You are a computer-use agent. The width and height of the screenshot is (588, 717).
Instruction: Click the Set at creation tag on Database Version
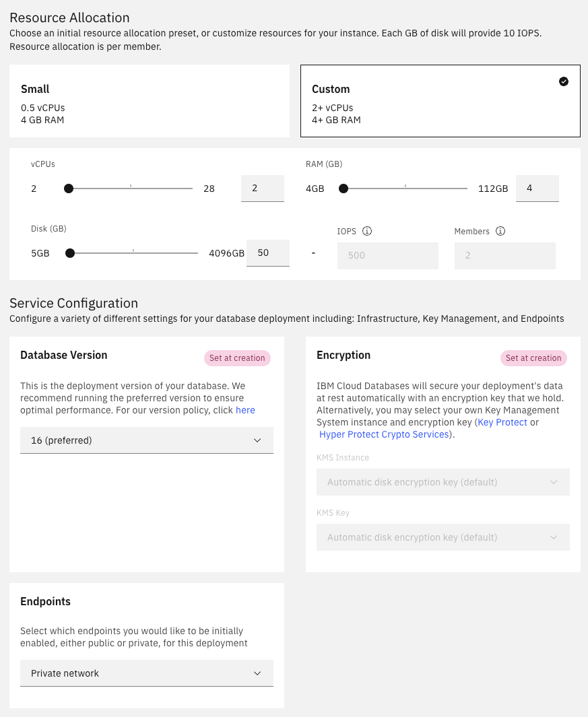coord(237,357)
